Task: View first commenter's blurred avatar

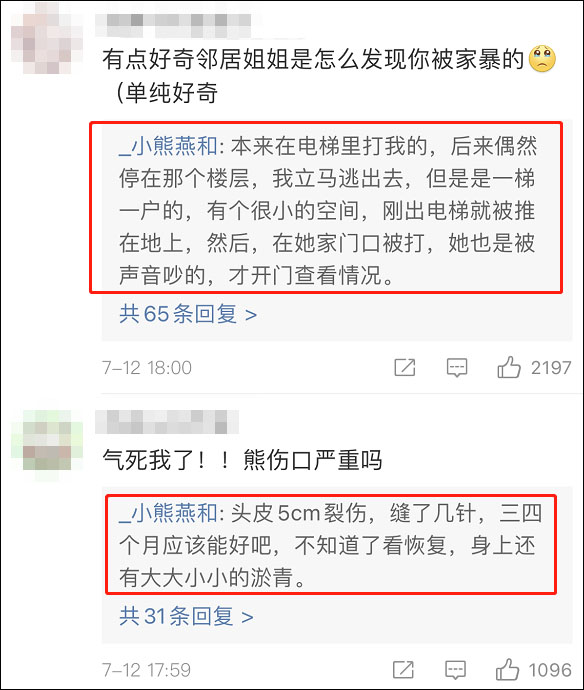Action: pyautogui.click(x=47, y=38)
